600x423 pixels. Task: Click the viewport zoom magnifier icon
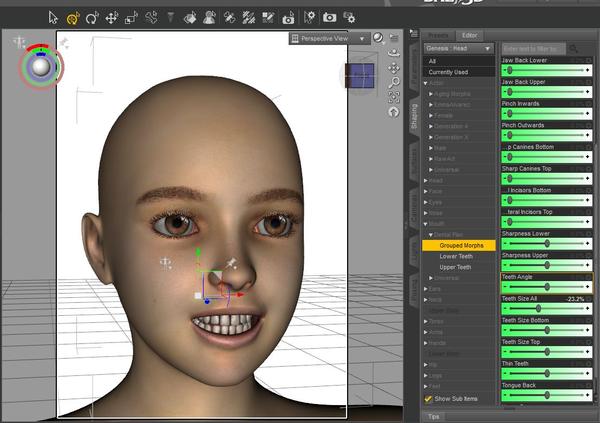[x=394, y=83]
